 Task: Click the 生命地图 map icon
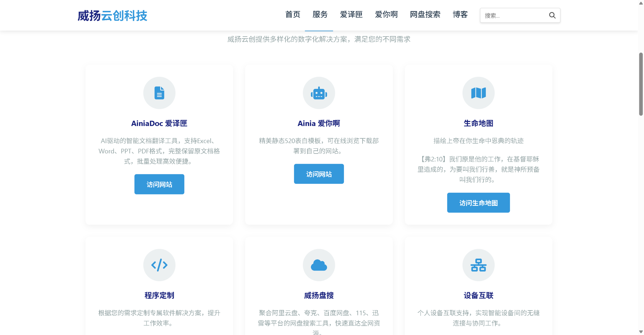[478, 93]
